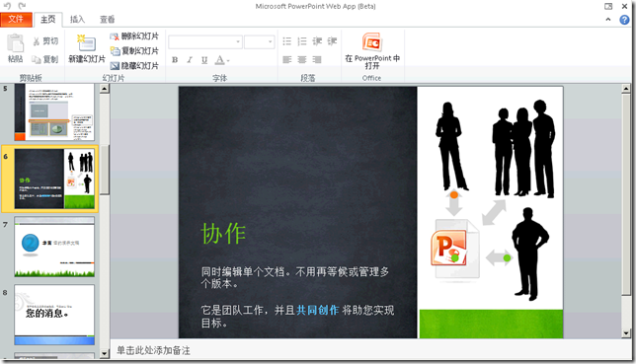This screenshot has height=364, width=636.
Task: Click the Paste (粘贴) clipboard icon
Action: tap(16, 43)
